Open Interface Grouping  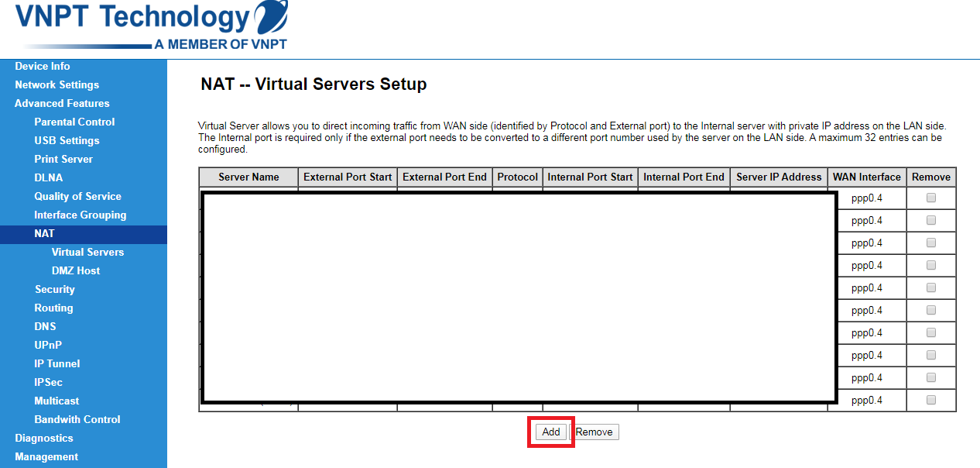pyautogui.click(x=80, y=215)
